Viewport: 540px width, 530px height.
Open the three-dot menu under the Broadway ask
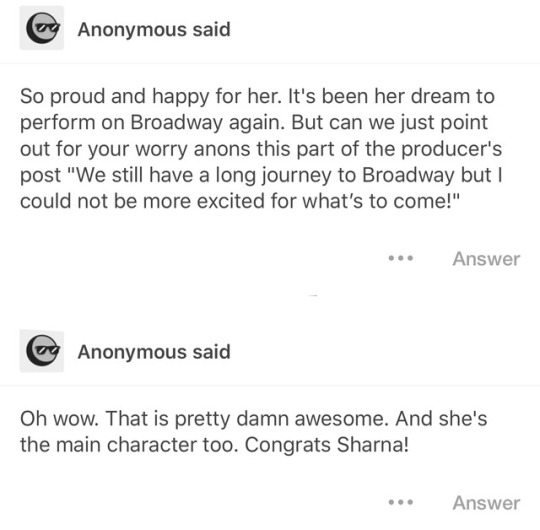401,258
